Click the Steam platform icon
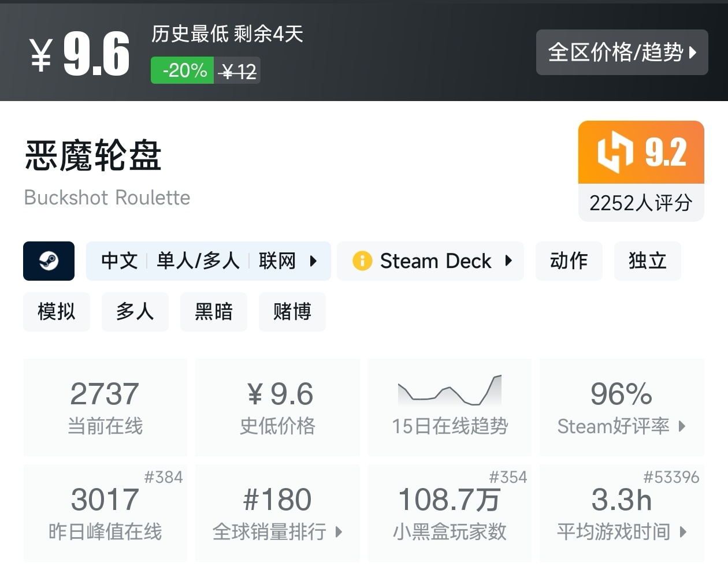 pyautogui.click(x=49, y=261)
